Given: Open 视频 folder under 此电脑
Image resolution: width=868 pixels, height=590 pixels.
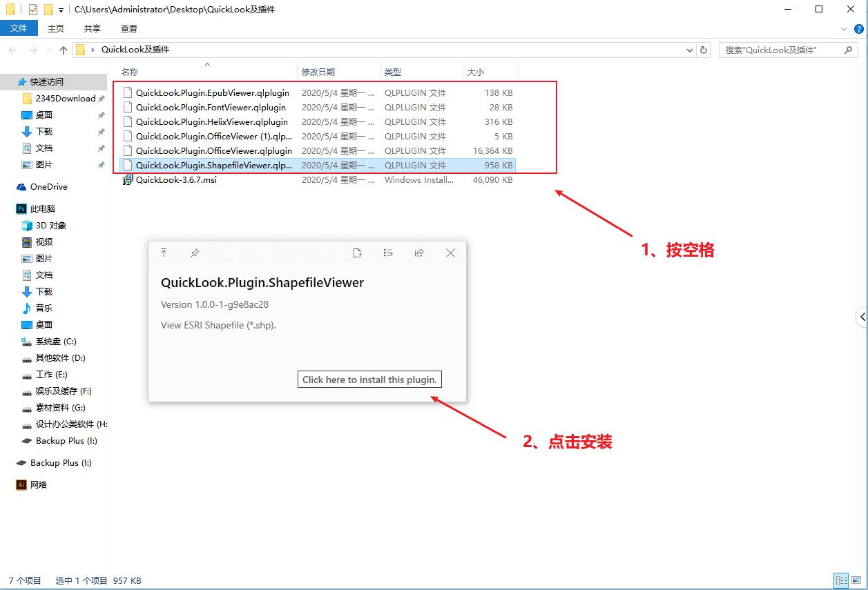Looking at the screenshot, I should tap(44, 242).
